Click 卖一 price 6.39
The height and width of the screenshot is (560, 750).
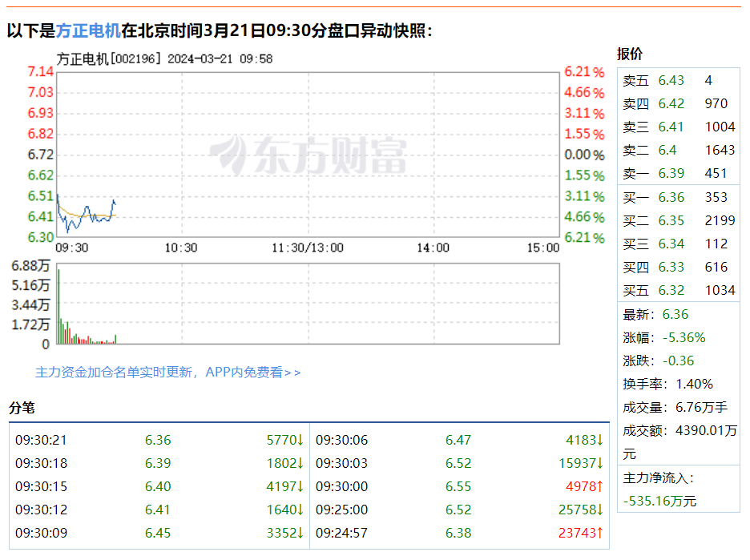click(x=671, y=173)
